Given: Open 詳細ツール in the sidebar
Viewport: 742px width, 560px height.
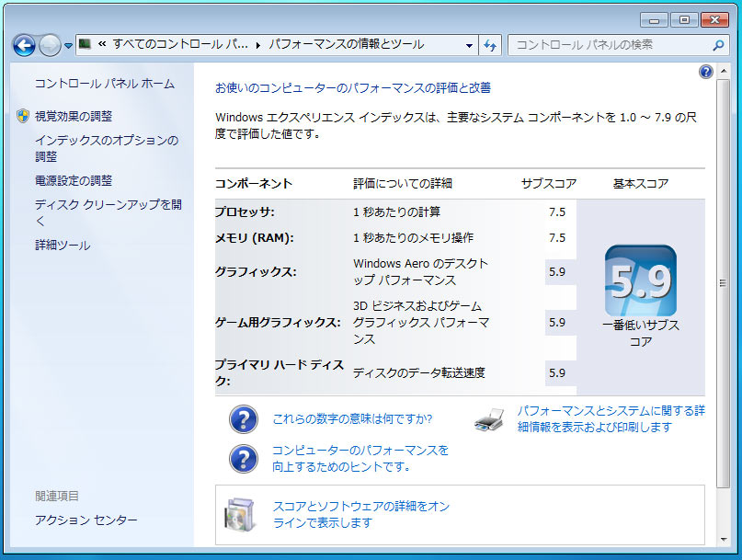Looking at the screenshot, I should 63,246.
